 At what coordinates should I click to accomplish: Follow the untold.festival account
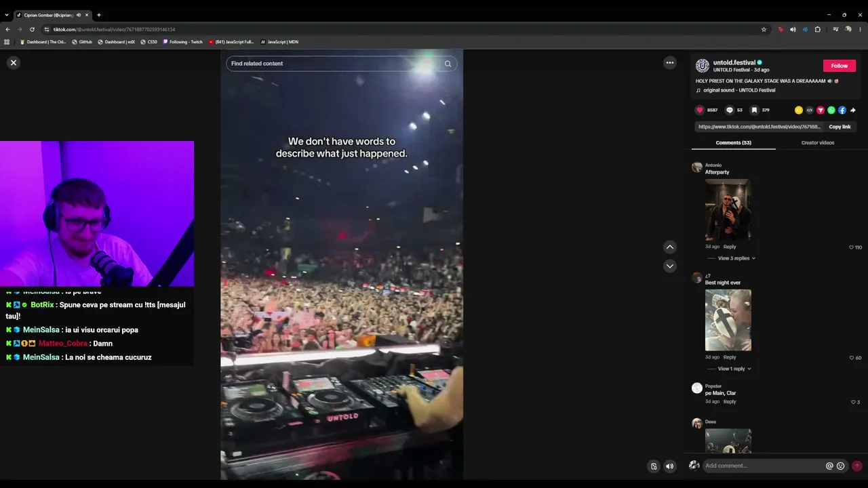coord(840,66)
